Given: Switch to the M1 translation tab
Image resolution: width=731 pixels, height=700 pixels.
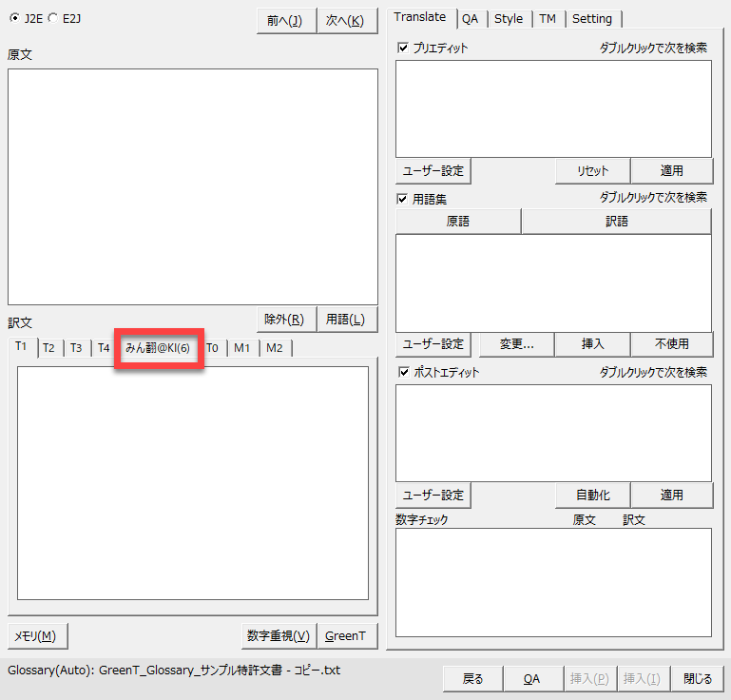Looking at the screenshot, I should tap(242, 348).
